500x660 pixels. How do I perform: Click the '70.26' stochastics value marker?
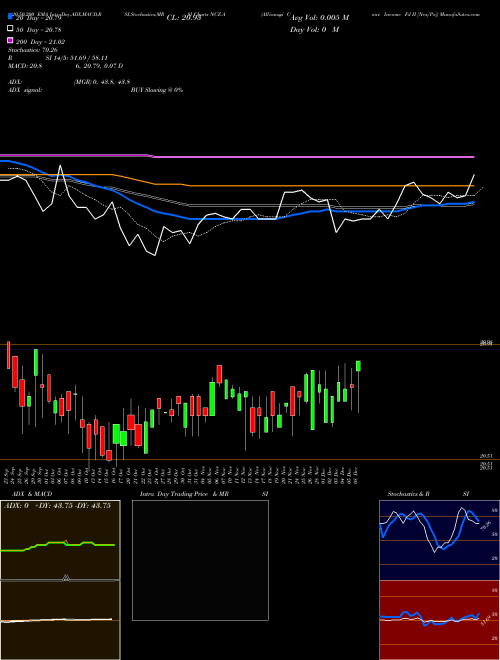486,526
